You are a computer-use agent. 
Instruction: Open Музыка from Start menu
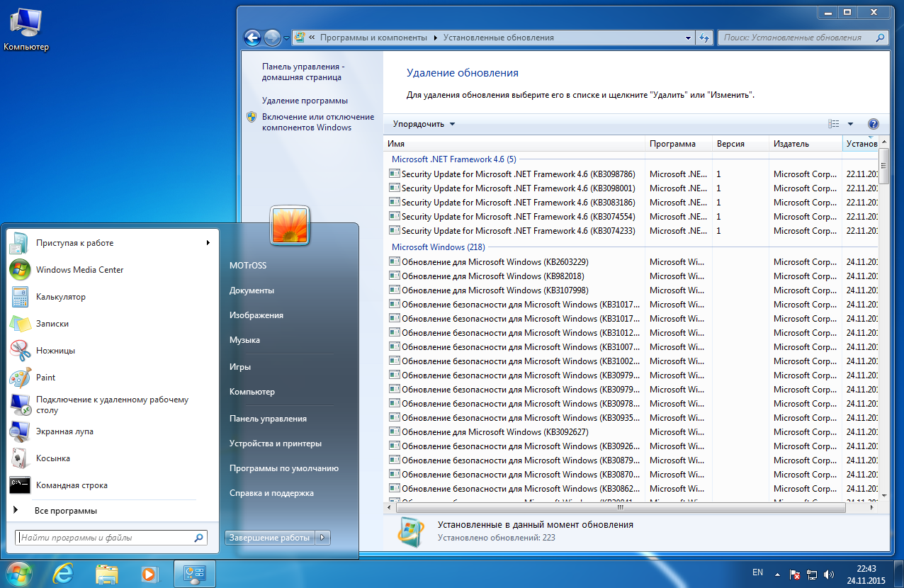point(244,340)
